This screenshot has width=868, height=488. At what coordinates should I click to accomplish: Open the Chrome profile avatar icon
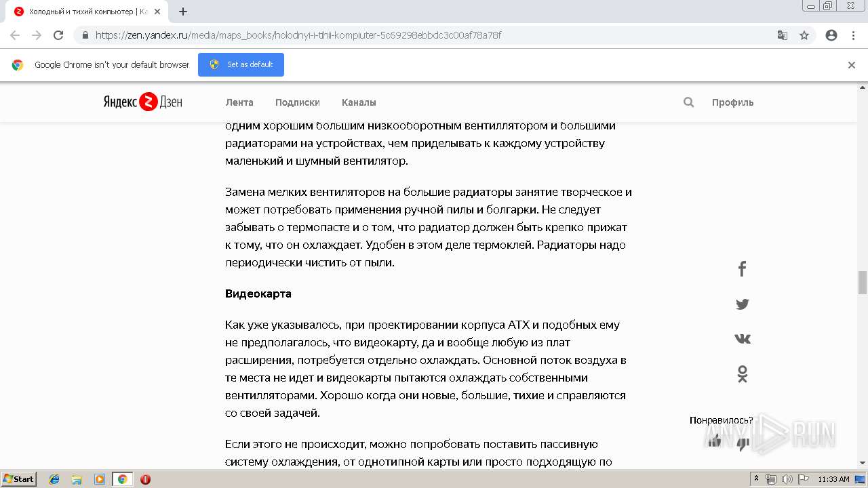click(831, 35)
